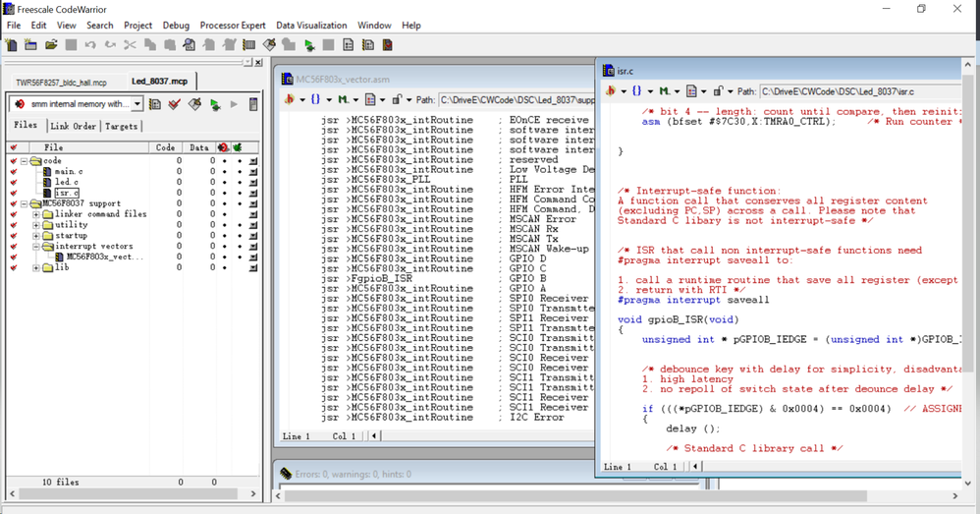
Task: Toggle the touch checkmark for main.c
Action: (14, 171)
